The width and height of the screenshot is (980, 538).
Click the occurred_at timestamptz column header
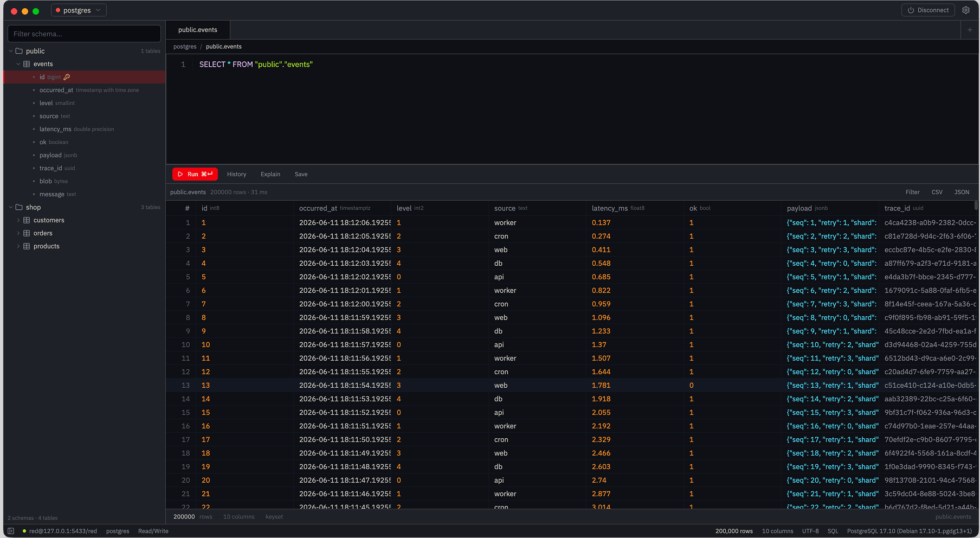[343, 208]
